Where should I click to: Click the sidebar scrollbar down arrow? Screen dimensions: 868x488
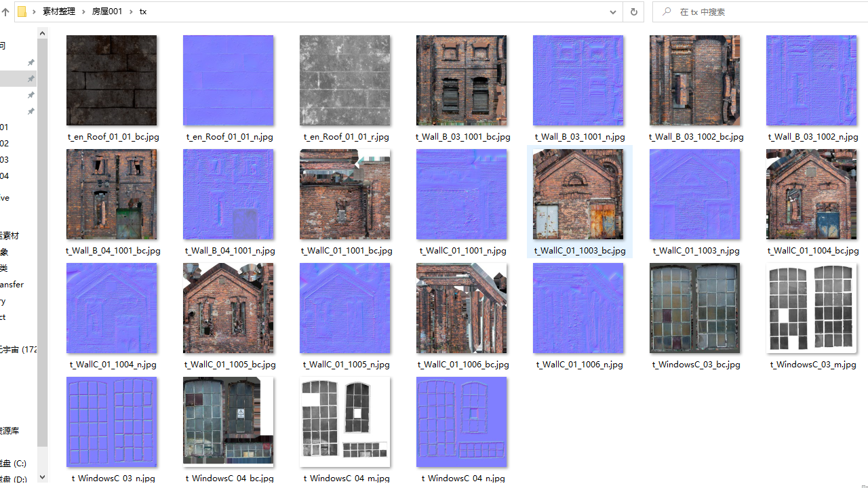coord(42,477)
